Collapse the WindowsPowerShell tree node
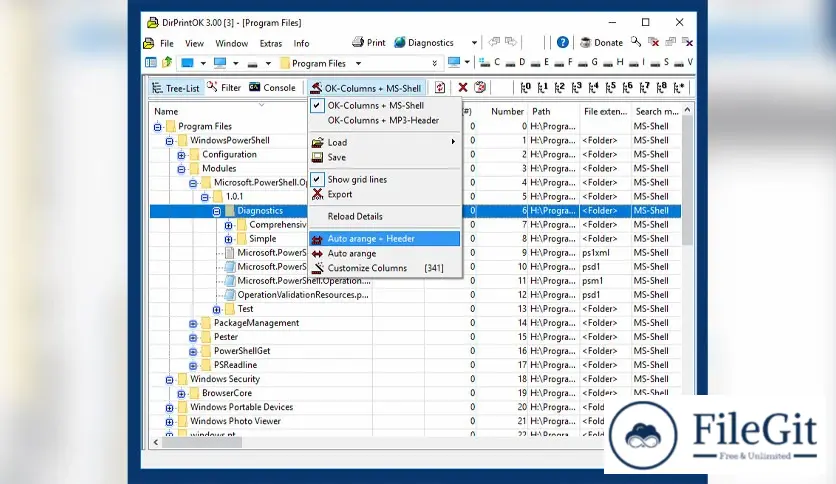 (x=169, y=141)
